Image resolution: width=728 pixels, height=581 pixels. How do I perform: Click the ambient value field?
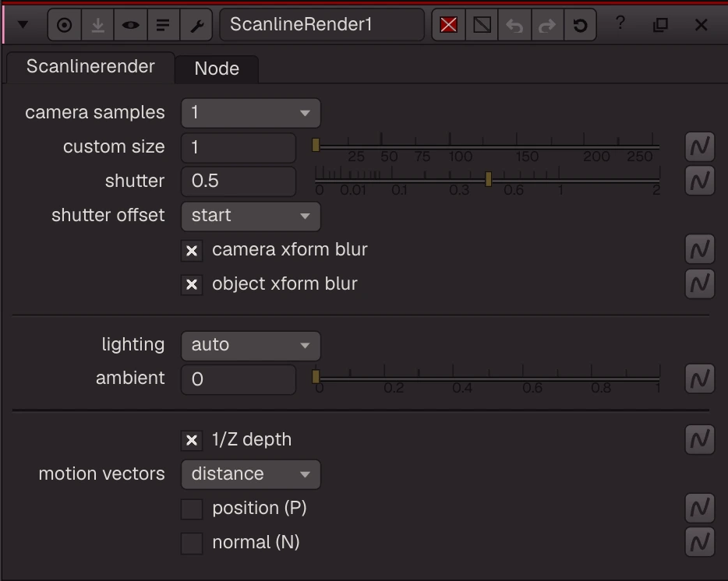(x=239, y=379)
